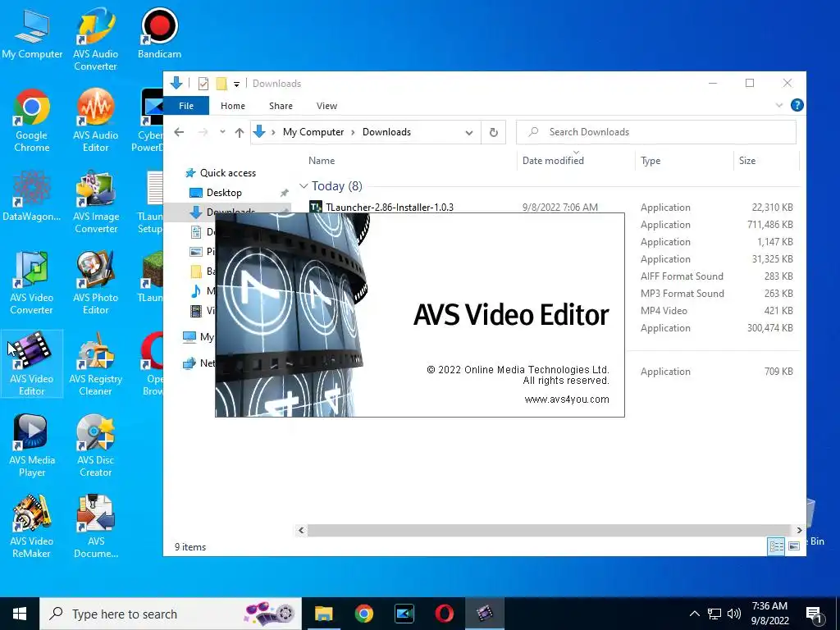840x630 pixels.
Task: Click AVS Video Editor taskbar icon
Action: [485, 614]
